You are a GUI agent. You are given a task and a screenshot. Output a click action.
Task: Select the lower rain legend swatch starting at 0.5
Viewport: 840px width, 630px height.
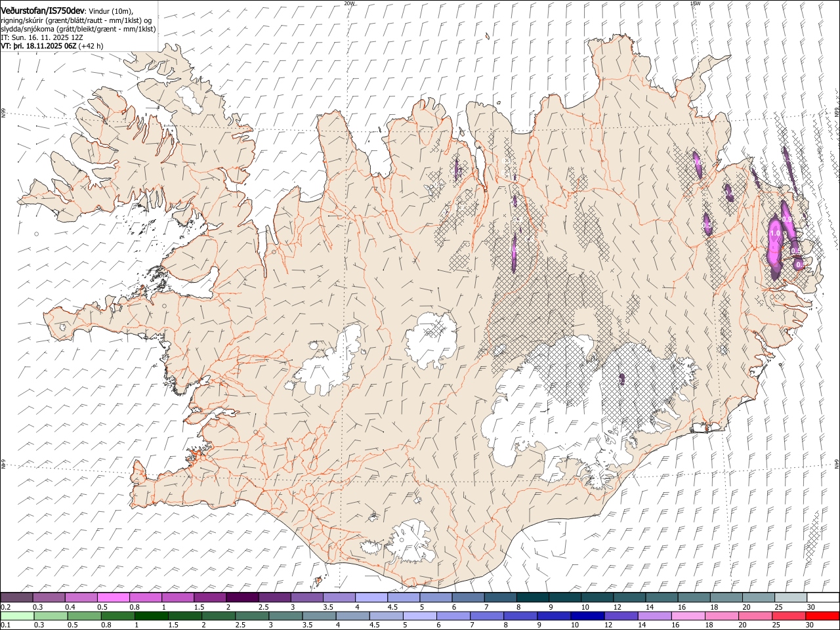[84, 616]
